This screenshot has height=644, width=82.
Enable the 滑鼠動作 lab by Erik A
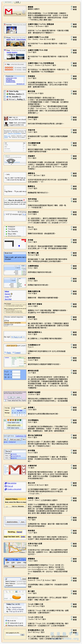point(71,156)
